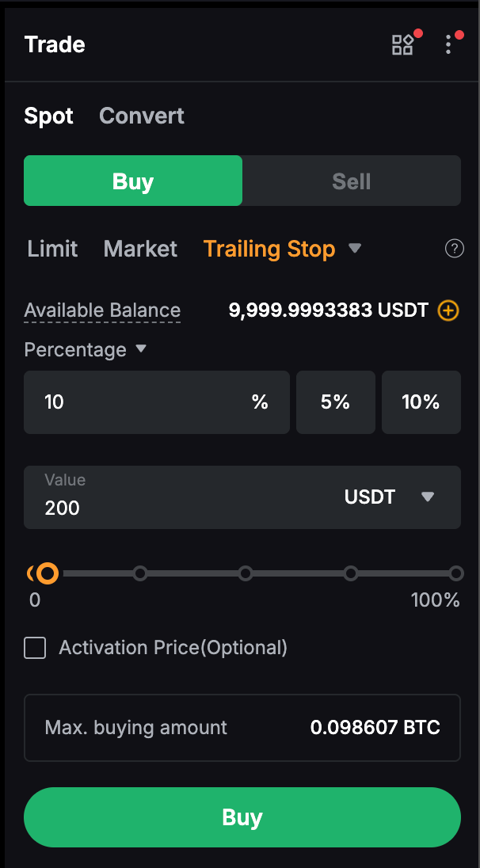Select the Market order type
Viewport: 480px width, 868px height.
(140, 249)
